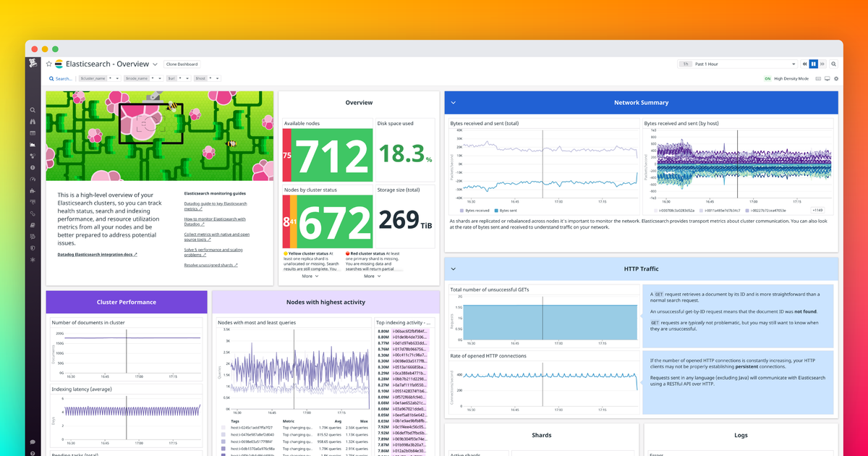Click the Elasticsearch banner illustration
Viewport: 868px width, 456px height.
(160, 136)
